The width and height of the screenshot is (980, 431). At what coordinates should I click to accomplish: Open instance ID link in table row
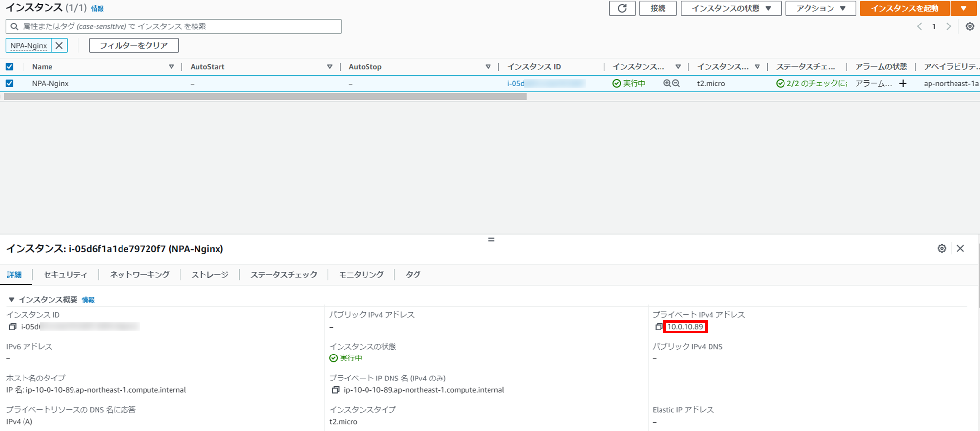(546, 83)
